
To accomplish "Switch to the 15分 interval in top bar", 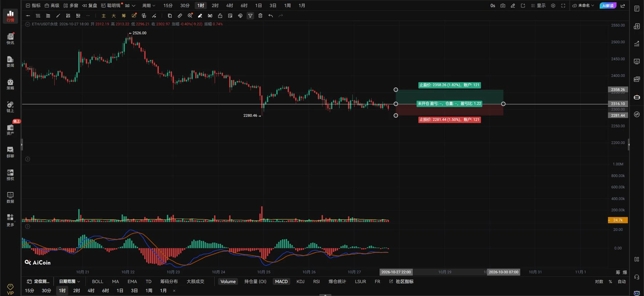I will pyautogui.click(x=168, y=6).
